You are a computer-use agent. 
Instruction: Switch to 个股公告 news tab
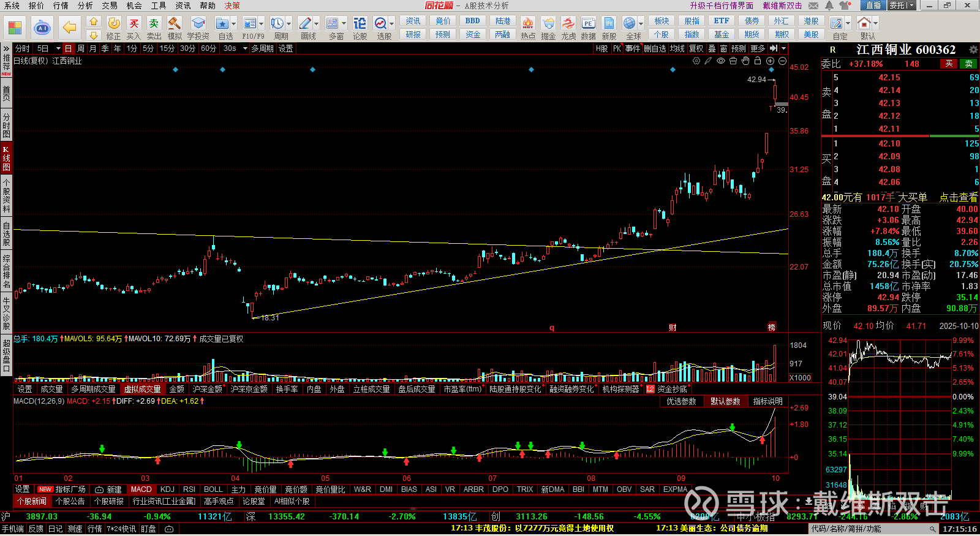click(70, 501)
